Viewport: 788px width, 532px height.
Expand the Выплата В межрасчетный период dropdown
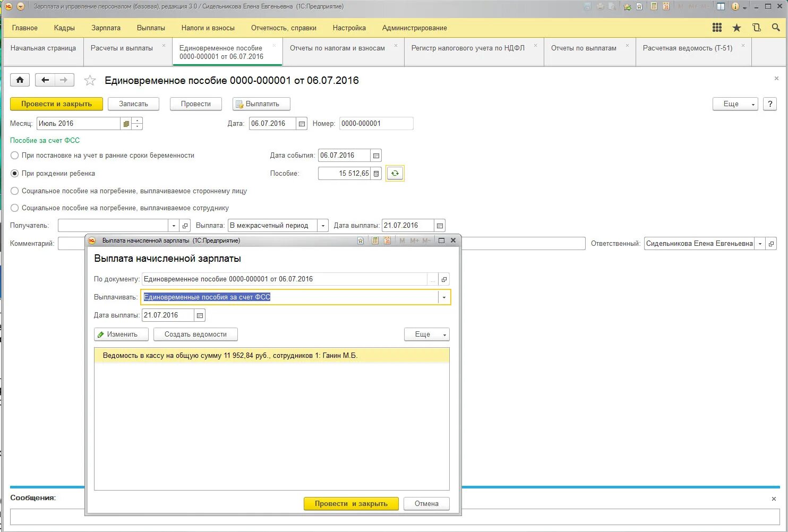(323, 226)
